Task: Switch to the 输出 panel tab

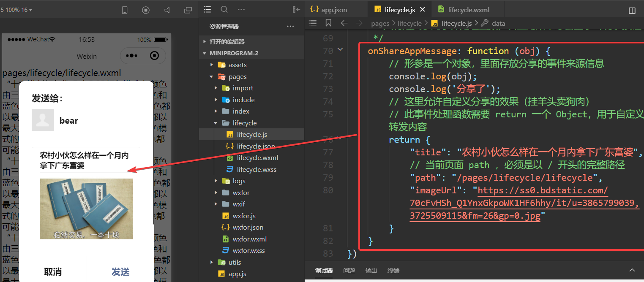Action: pyautogui.click(x=371, y=271)
